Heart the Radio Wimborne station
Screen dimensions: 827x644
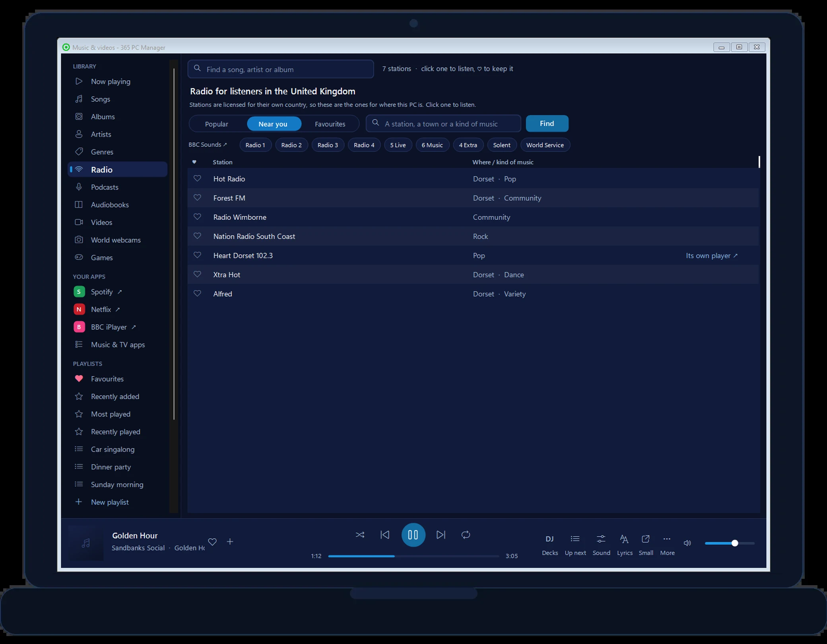click(197, 217)
